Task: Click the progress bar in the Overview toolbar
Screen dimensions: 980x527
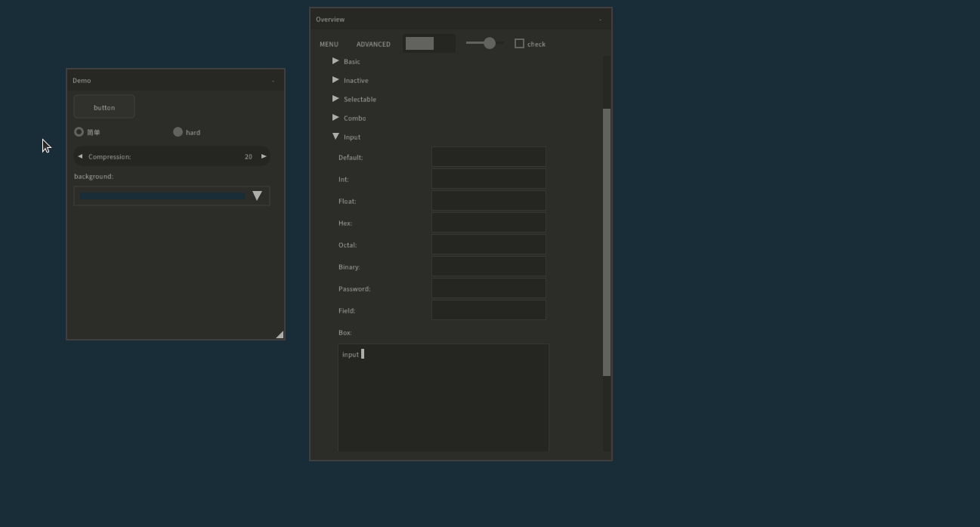Action: click(x=429, y=43)
